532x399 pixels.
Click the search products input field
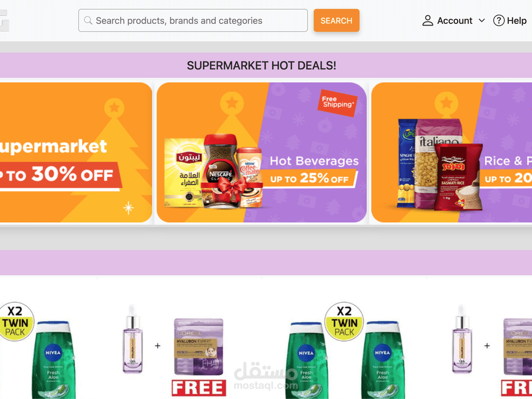click(193, 20)
